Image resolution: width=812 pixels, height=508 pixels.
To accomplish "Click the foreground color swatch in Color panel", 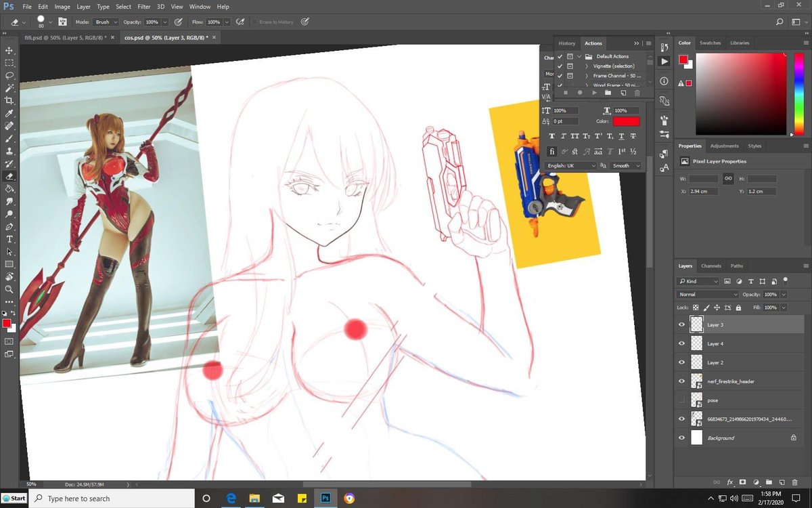I will 683,60.
